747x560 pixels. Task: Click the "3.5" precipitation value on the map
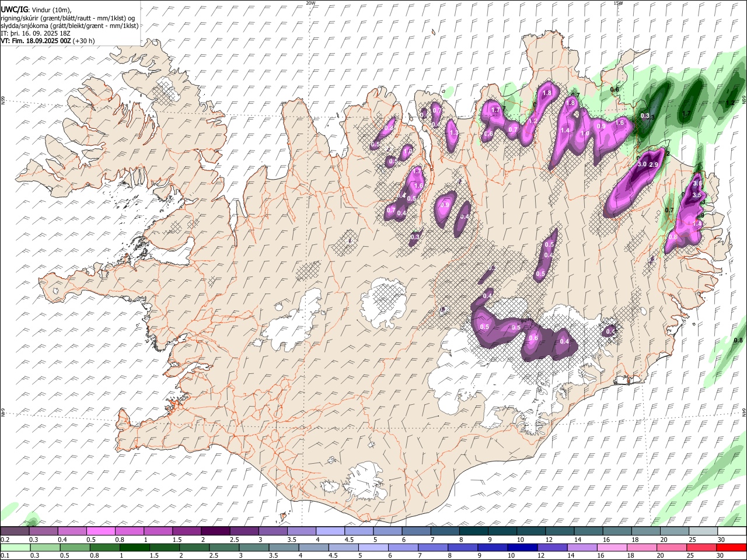click(696, 195)
